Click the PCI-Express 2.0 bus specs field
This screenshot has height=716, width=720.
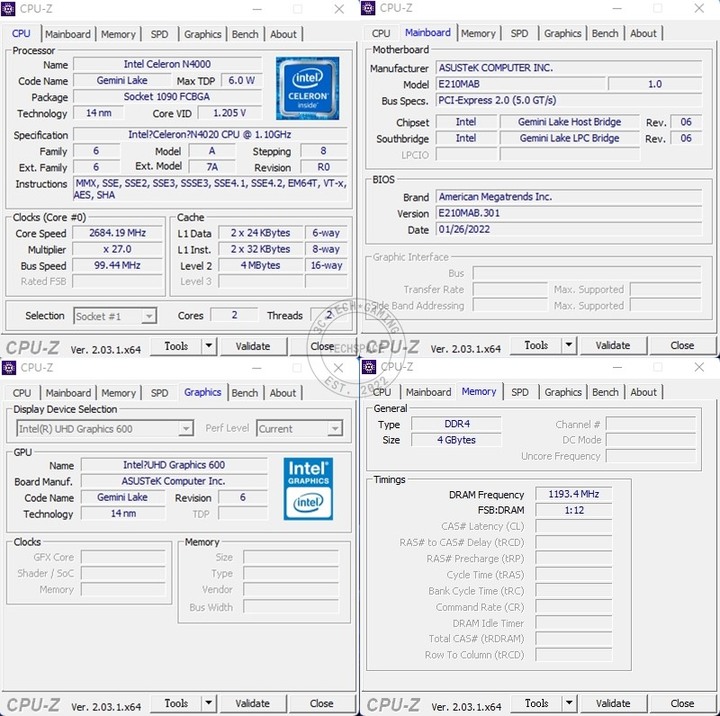point(569,100)
